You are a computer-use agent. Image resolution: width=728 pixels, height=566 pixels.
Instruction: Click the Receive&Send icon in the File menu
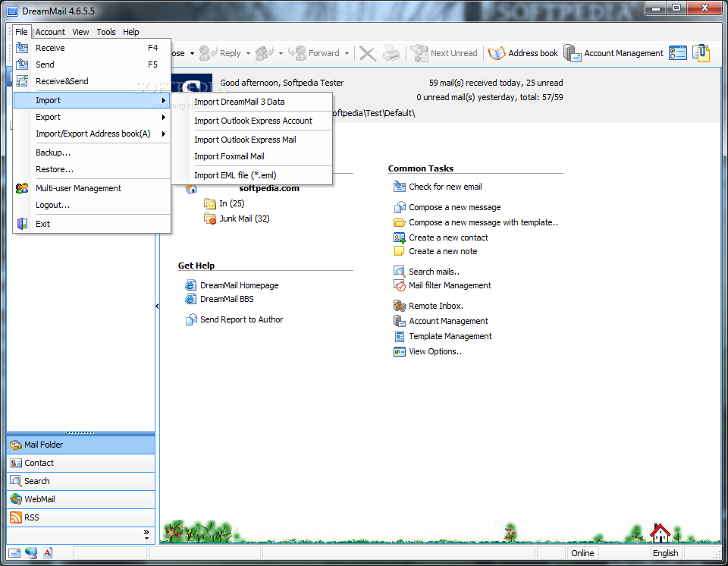click(x=22, y=81)
